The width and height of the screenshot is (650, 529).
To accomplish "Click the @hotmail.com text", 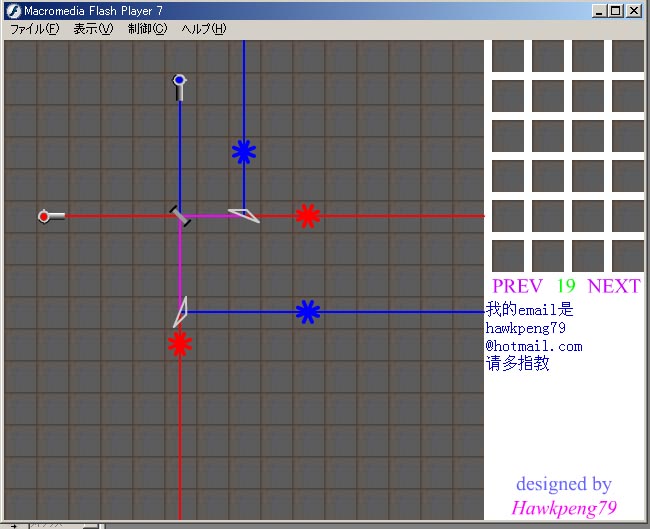I will coord(534,346).
